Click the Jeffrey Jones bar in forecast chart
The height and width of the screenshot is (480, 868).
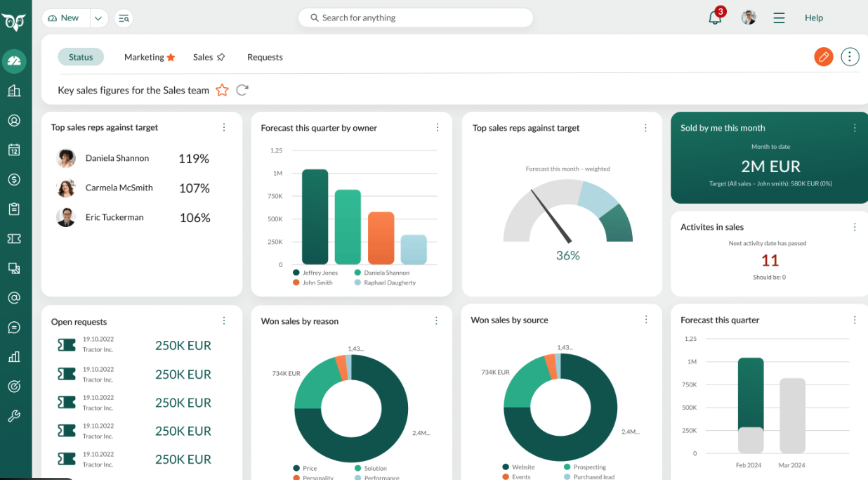[x=315, y=216]
